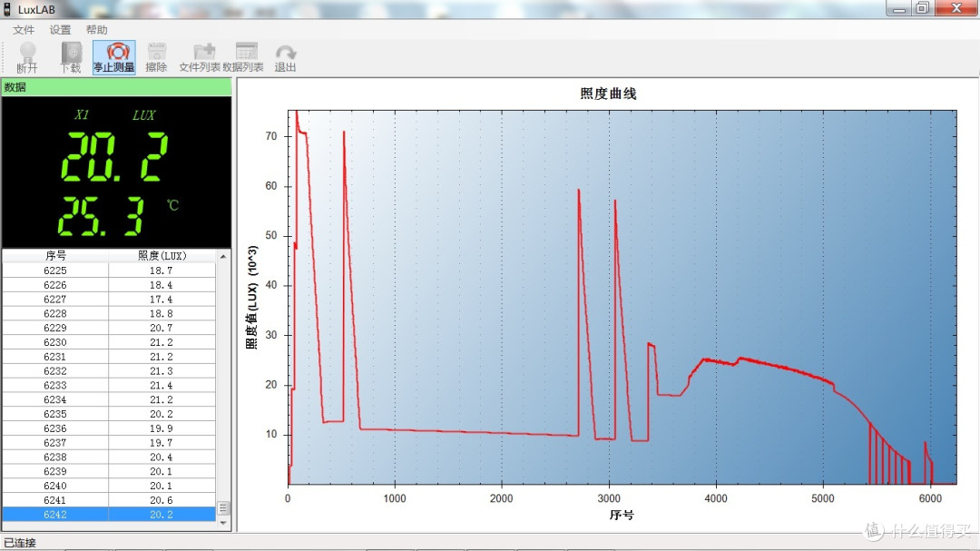Click x-axis tick label 3000
This screenshot has height=551, width=980.
click(608, 498)
